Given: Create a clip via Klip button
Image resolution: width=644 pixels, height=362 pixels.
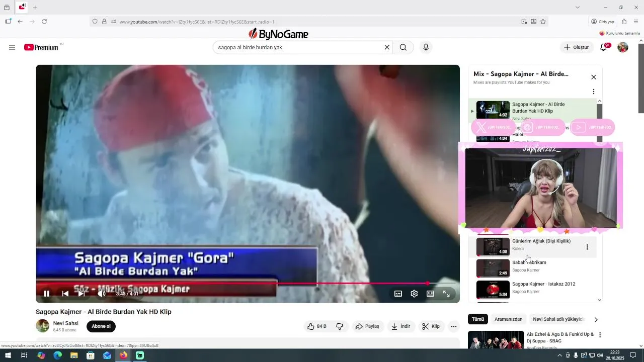Looking at the screenshot, I should coord(431,326).
